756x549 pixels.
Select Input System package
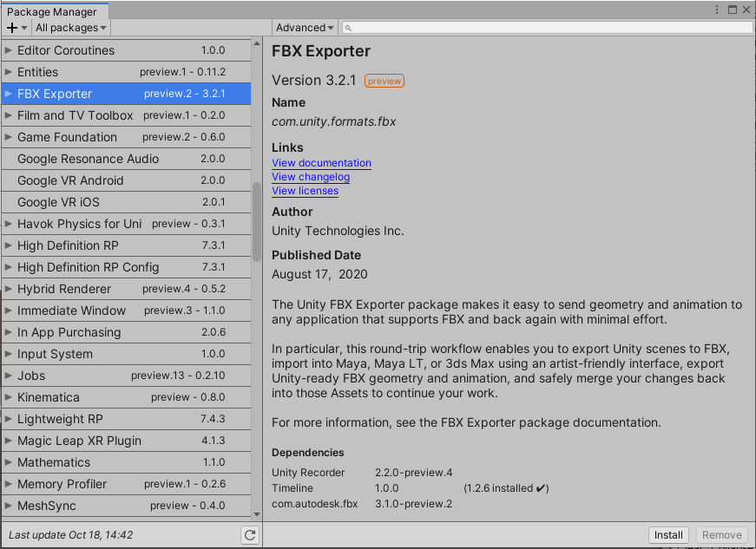click(127, 354)
